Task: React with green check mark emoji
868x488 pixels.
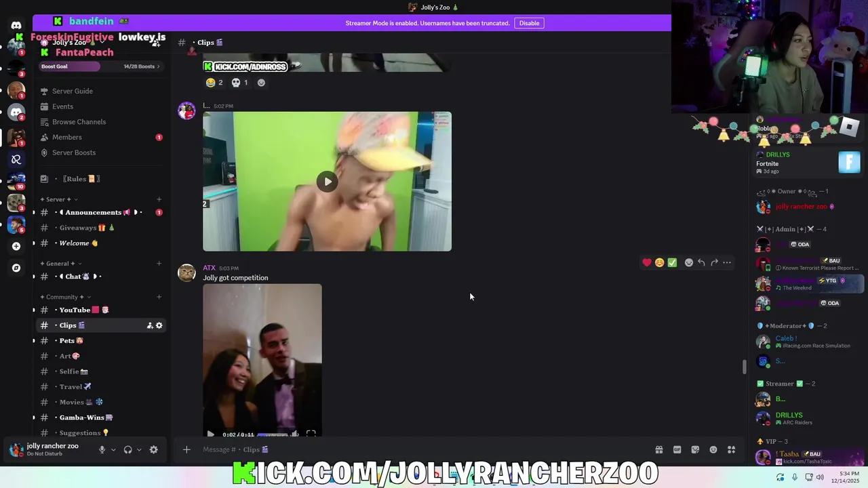Action: click(672, 262)
